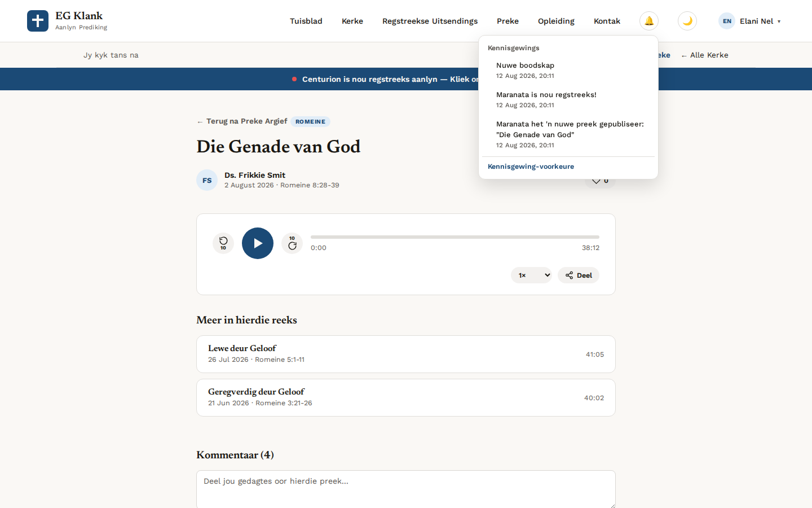812x508 pixels.
Task: Click the EN avatar badge
Action: click(x=727, y=21)
